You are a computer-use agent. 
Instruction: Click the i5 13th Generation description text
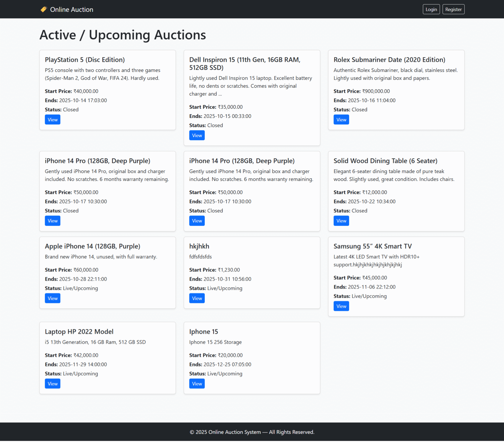click(x=95, y=342)
